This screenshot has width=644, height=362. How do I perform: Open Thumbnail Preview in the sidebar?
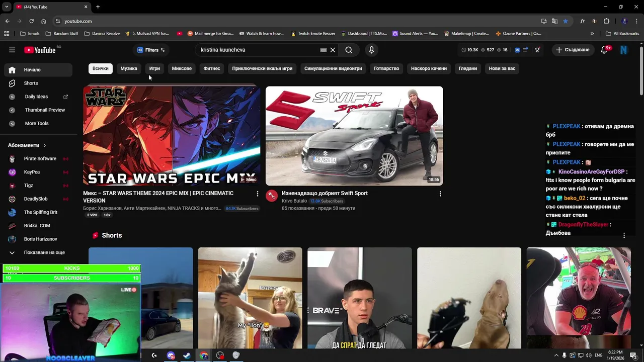(38, 110)
